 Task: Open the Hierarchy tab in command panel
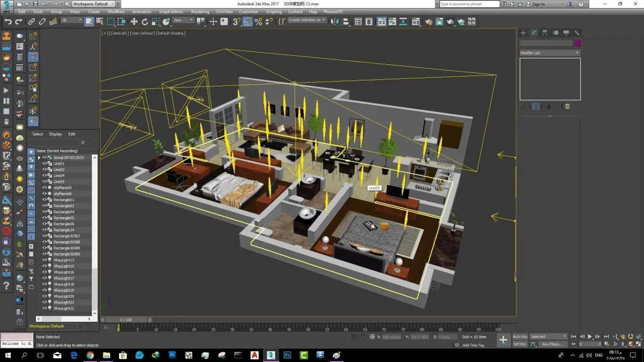point(545,33)
